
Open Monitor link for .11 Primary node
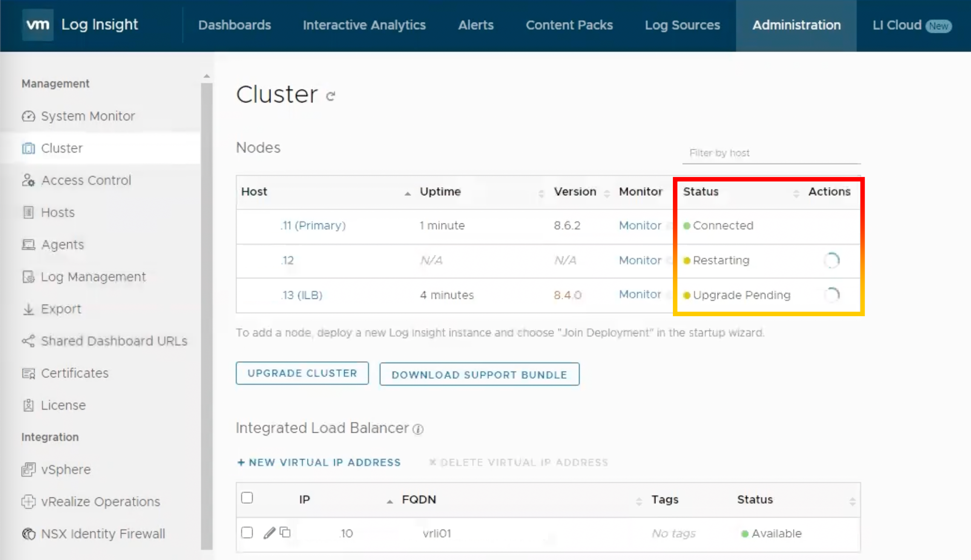(640, 226)
